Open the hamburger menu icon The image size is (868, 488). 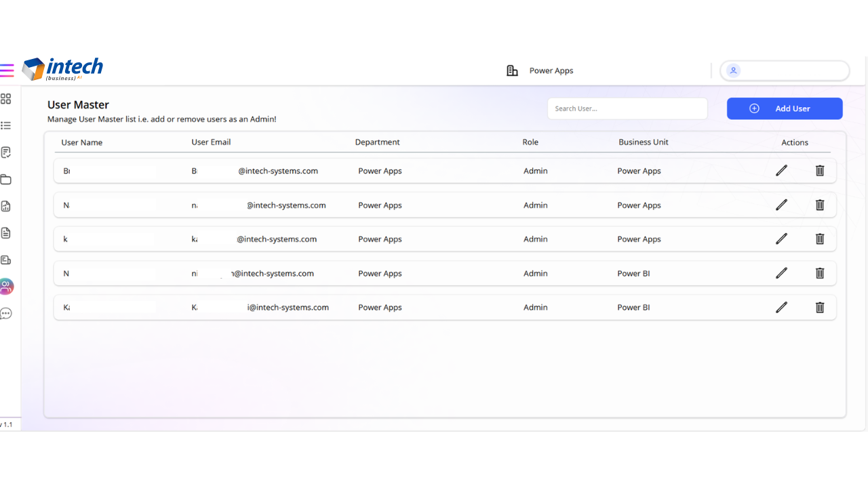tap(6, 70)
